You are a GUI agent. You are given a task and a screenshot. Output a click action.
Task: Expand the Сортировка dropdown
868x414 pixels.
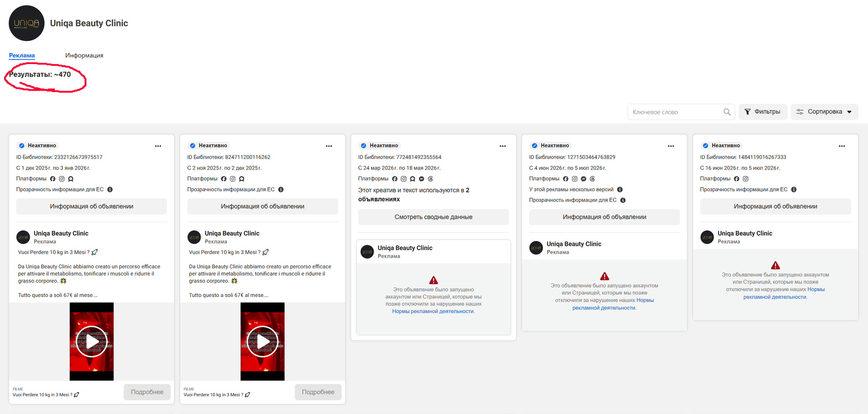point(824,112)
